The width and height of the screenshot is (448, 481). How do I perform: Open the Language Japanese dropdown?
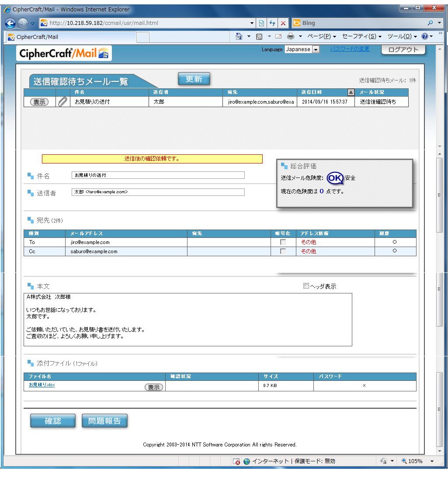coord(302,49)
